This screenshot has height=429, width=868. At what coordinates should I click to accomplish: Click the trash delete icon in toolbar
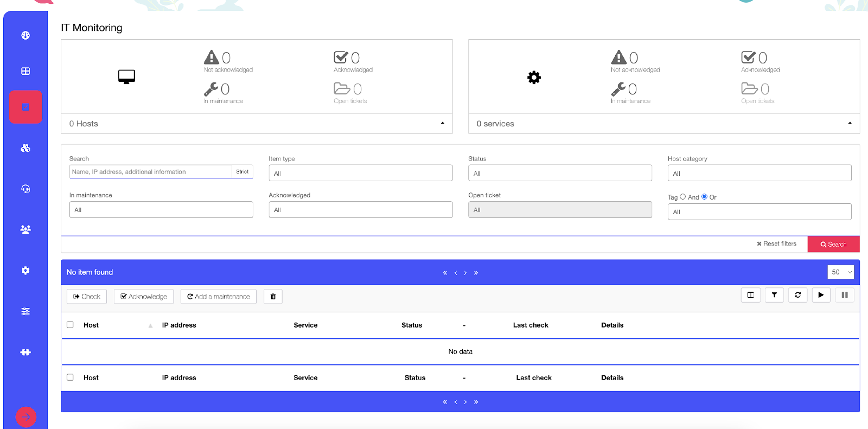(x=273, y=297)
